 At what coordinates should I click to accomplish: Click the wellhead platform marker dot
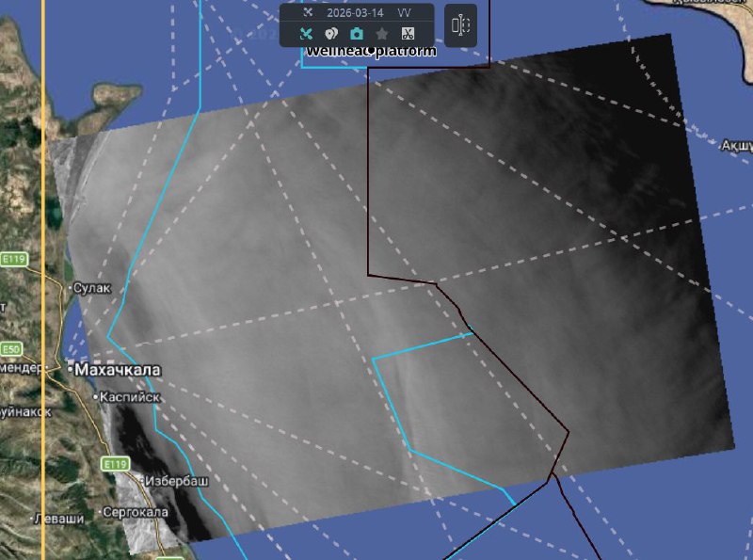click(x=371, y=49)
